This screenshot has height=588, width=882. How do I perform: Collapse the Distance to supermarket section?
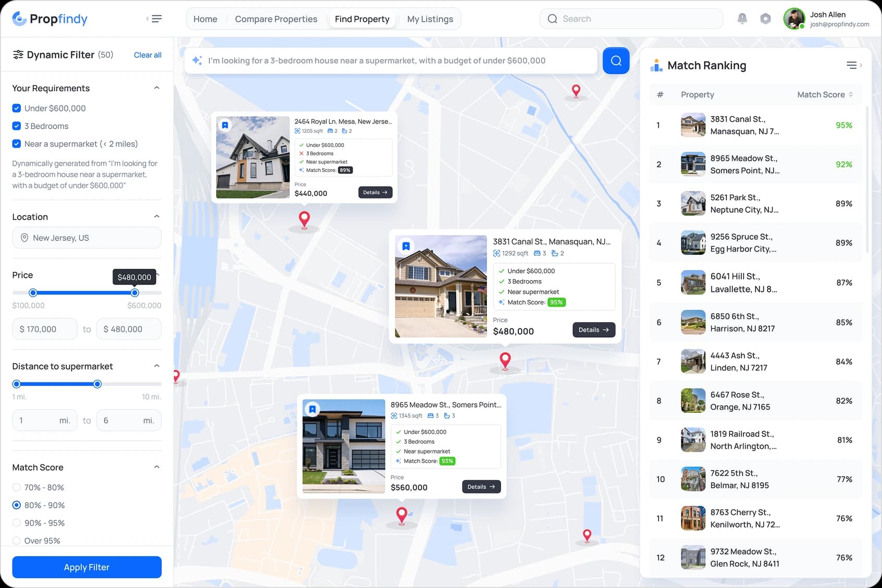point(156,366)
